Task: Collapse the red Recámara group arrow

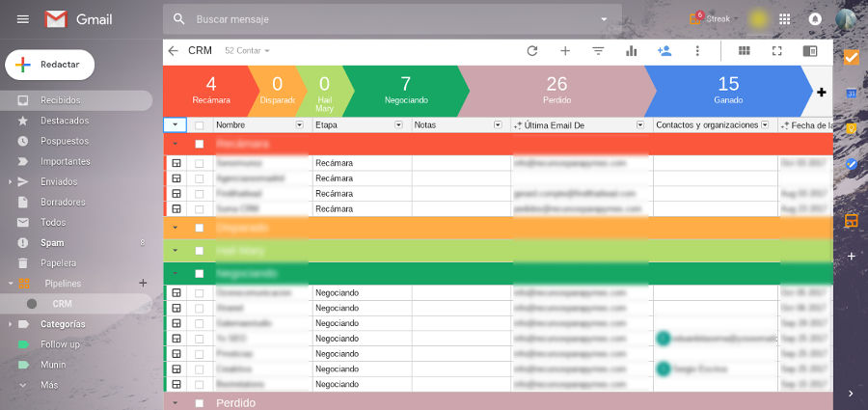Action: [x=176, y=144]
